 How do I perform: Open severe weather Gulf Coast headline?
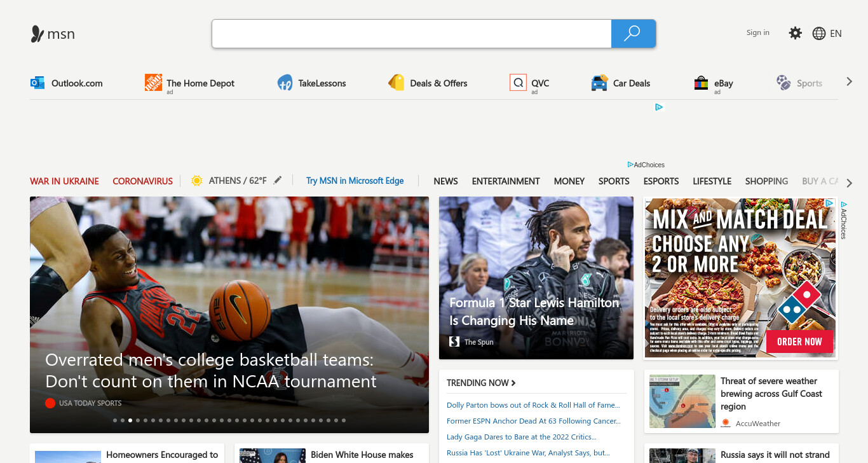[x=771, y=394]
